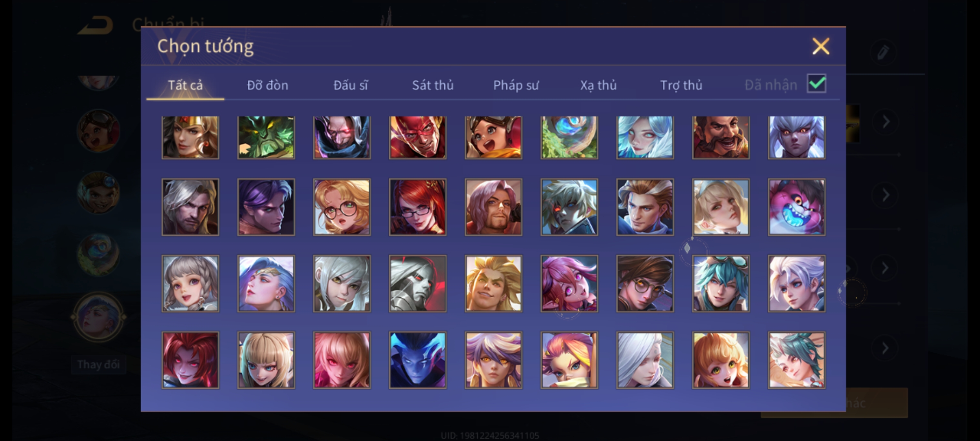Switch to the Đấu sĩ tab
The height and width of the screenshot is (441, 980).
350,85
